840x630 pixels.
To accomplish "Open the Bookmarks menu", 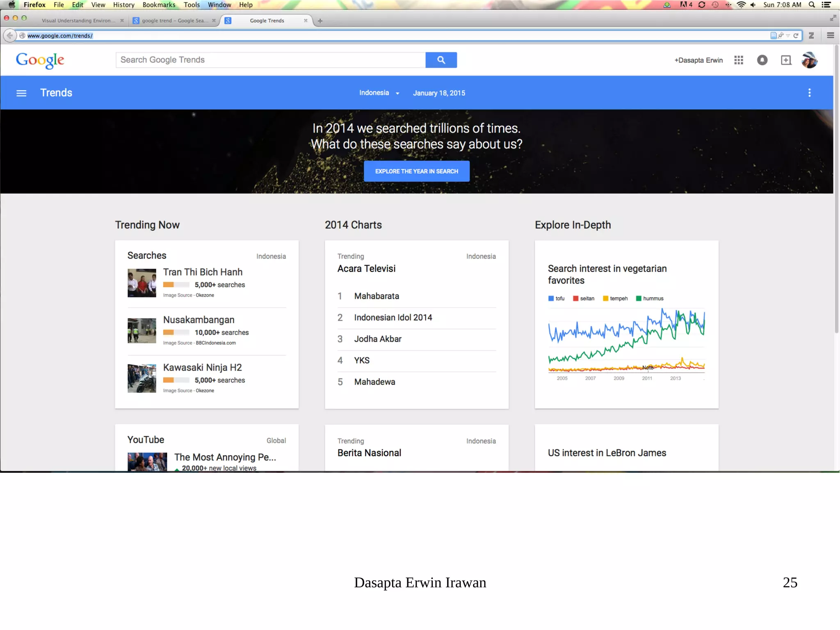I will coord(159,5).
